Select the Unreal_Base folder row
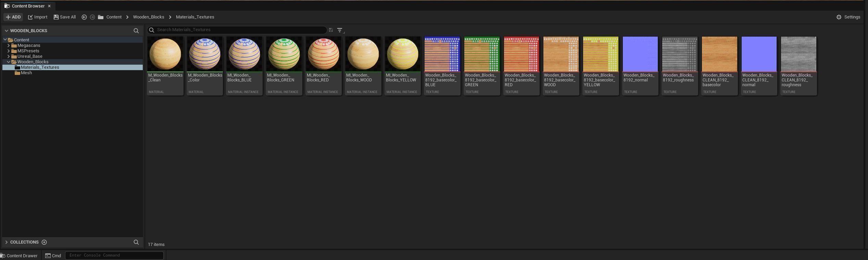 click(x=73, y=56)
